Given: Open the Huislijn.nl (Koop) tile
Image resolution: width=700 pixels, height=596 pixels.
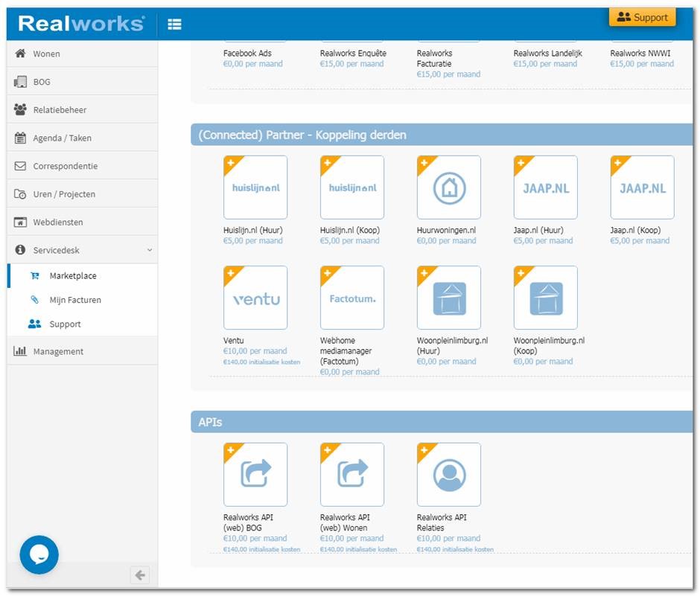Looking at the screenshot, I should coord(352,188).
